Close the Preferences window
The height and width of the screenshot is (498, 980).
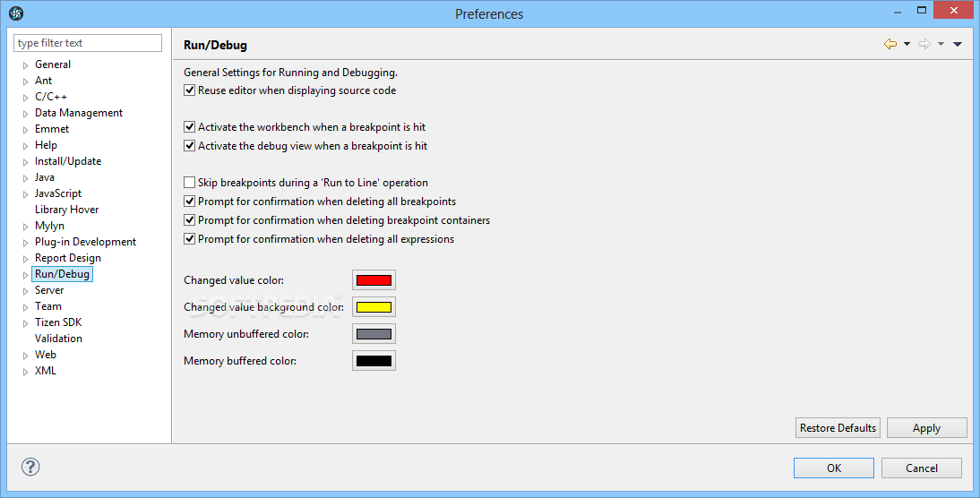coord(954,10)
